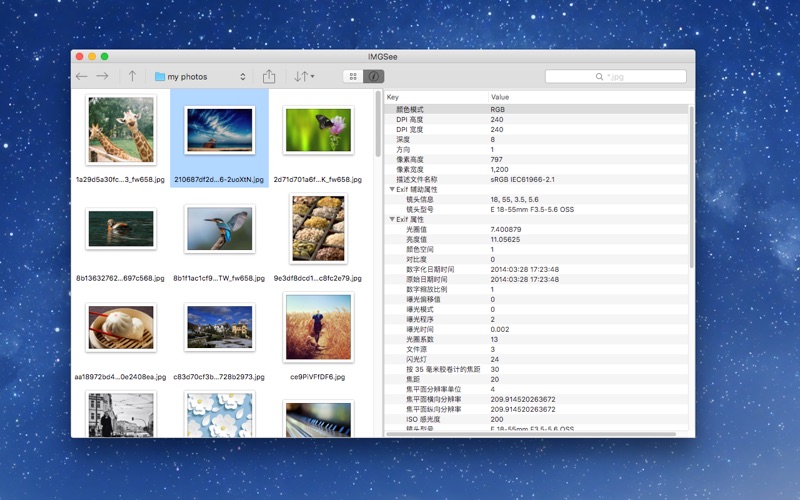This screenshot has height=500, width=800.
Task: Select the steamed buns thumbnail
Action: point(121,327)
